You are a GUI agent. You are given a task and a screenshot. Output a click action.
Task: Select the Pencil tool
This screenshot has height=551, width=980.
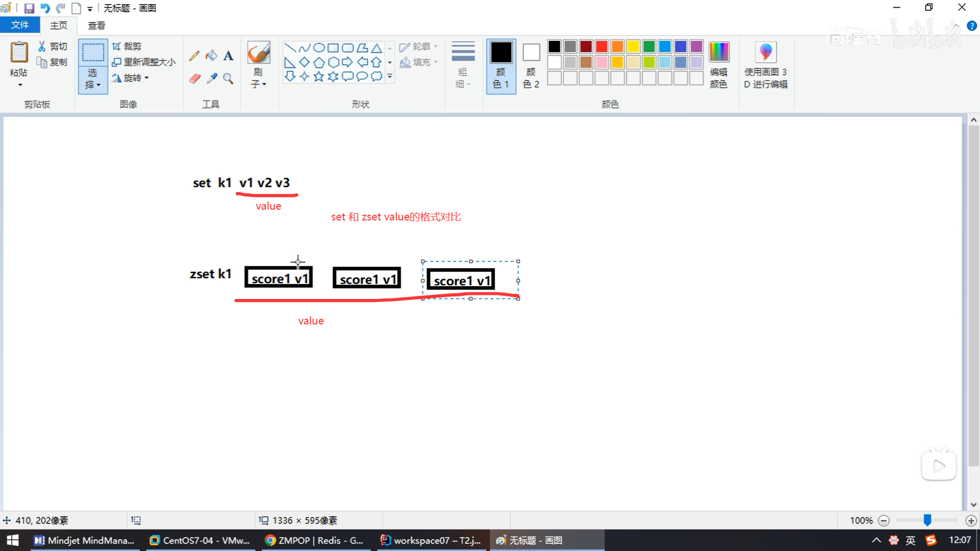[194, 56]
